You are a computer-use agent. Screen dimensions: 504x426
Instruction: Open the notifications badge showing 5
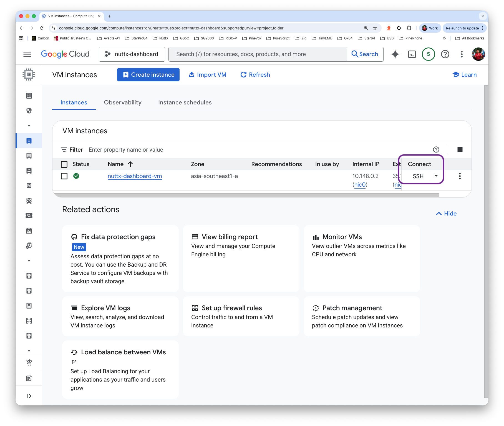pyautogui.click(x=428, y=54)
